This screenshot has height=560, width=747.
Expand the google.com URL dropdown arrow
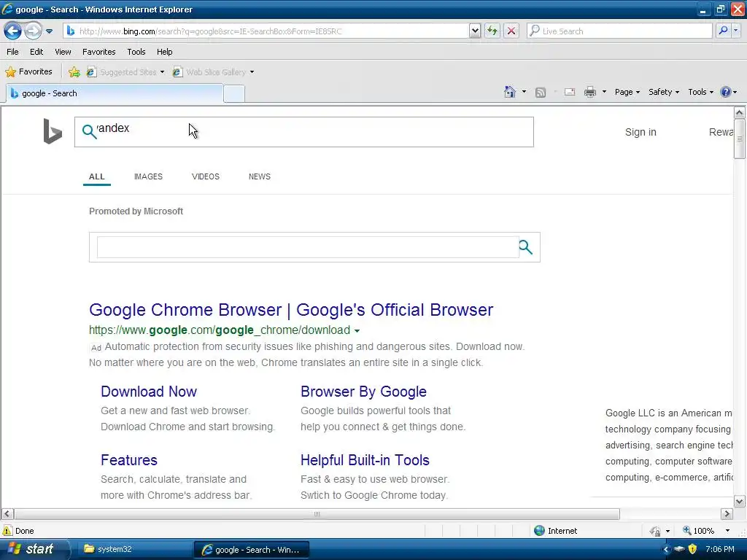[357, 331]
